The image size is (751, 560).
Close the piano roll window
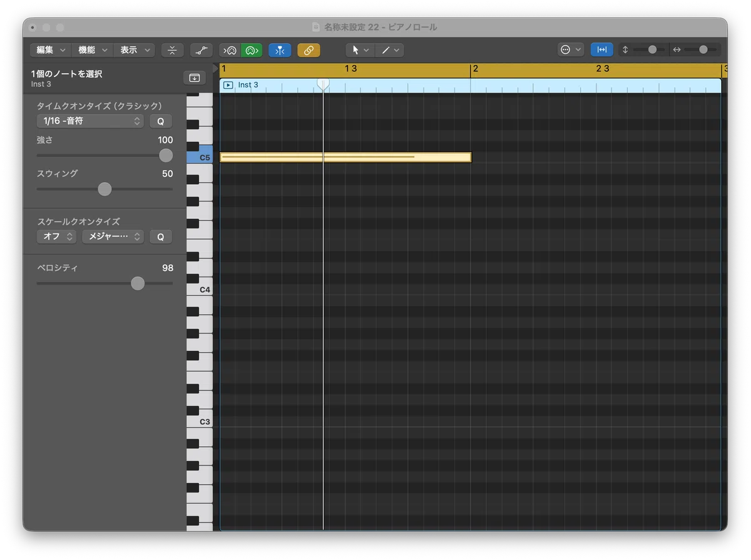[33, 28]
